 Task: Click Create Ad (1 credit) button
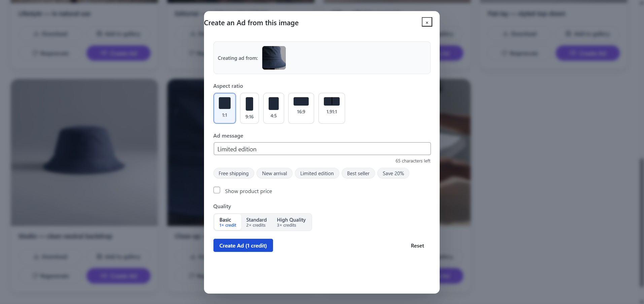pos(243,245)
